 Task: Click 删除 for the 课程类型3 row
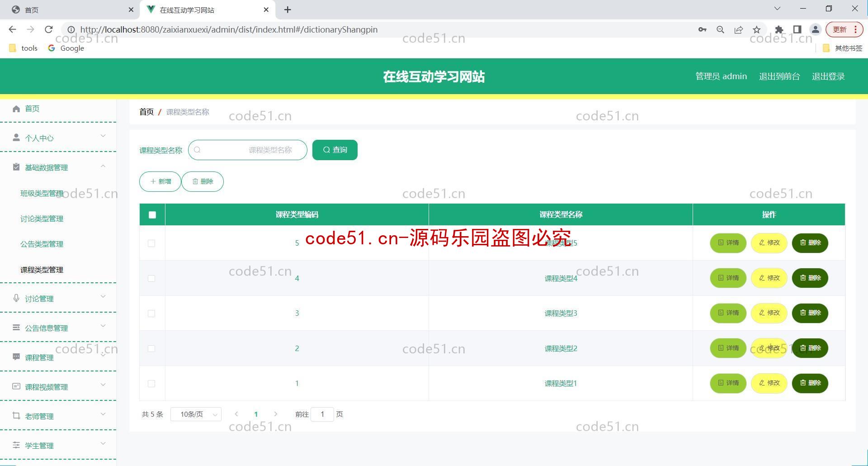point(810,313)
